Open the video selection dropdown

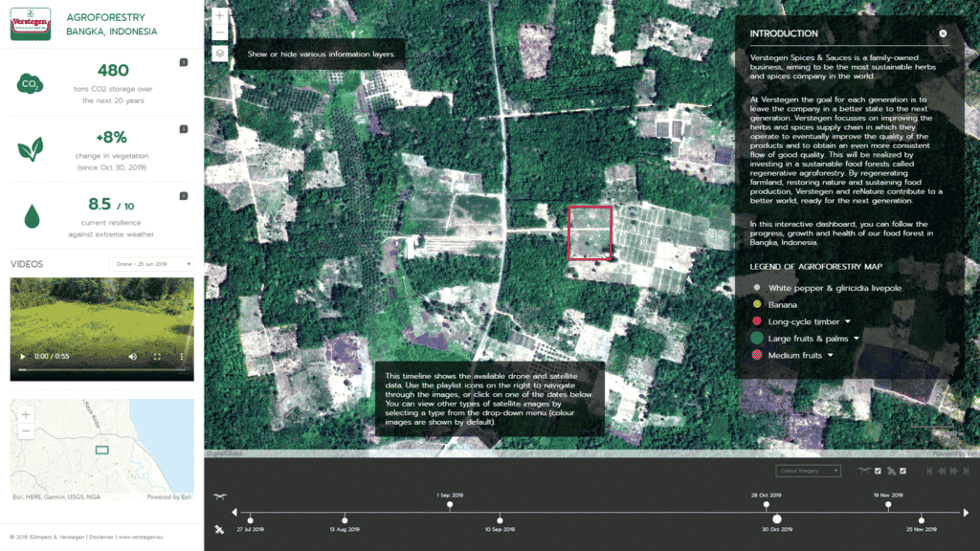151,264
